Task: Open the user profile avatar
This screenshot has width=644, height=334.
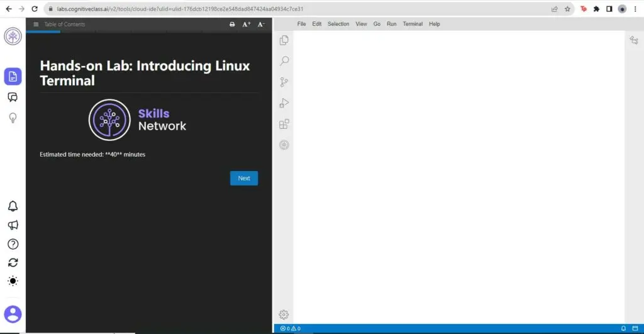Action: pyautogui.click(x=13, y=315)
